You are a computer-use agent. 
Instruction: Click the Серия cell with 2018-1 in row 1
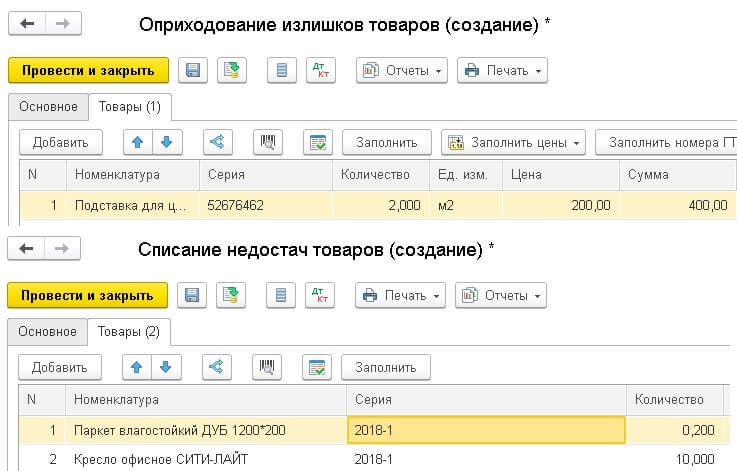tap(486, 430)
